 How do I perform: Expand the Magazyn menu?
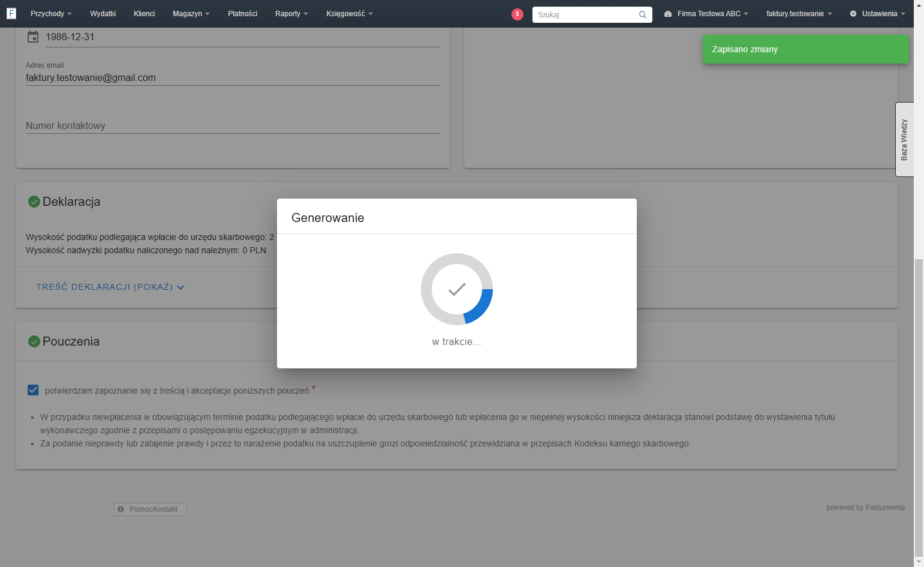pos(191,14)
